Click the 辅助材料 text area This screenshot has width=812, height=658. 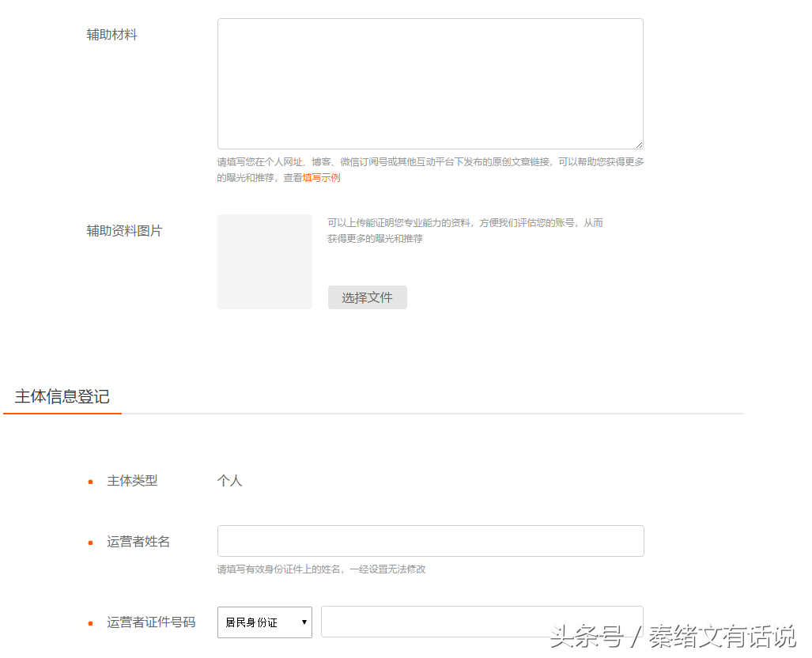tap(430, 84)
